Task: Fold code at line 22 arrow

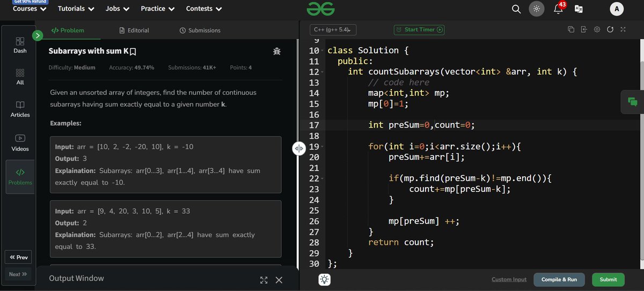Action: coord(322,178)
